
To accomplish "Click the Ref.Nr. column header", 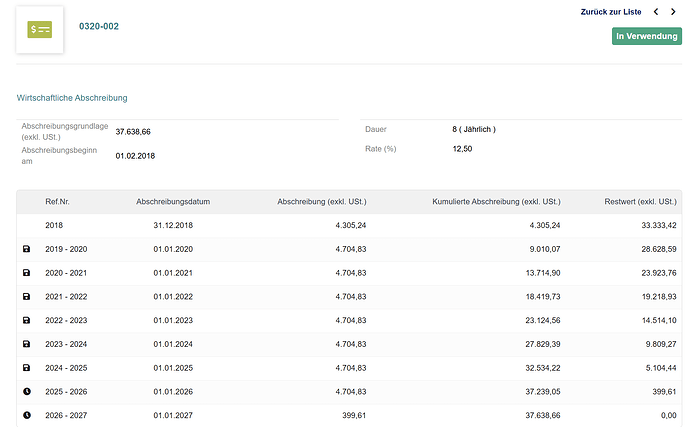I will [x=57, y=202].
